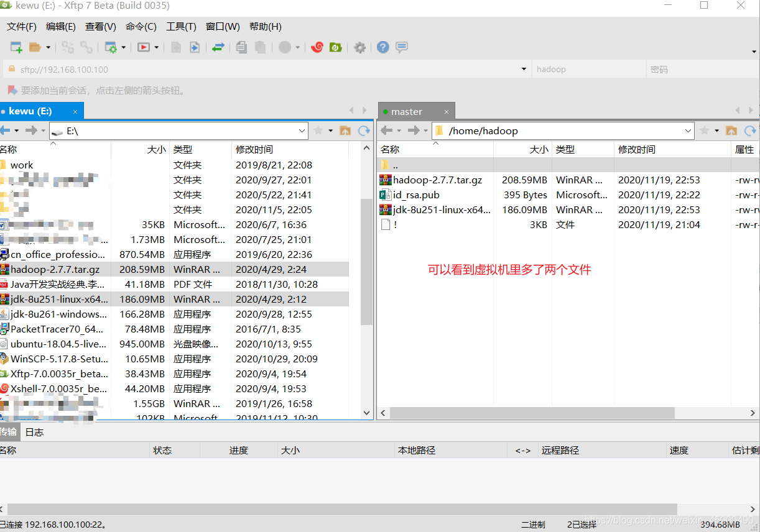Open the 文件(F) menu
This screenshot has width=760, height=532.
(x=22, y=27)
